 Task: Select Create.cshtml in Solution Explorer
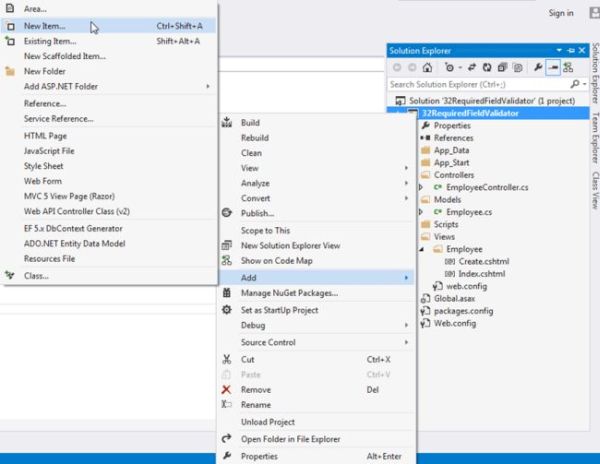[484, 262]
